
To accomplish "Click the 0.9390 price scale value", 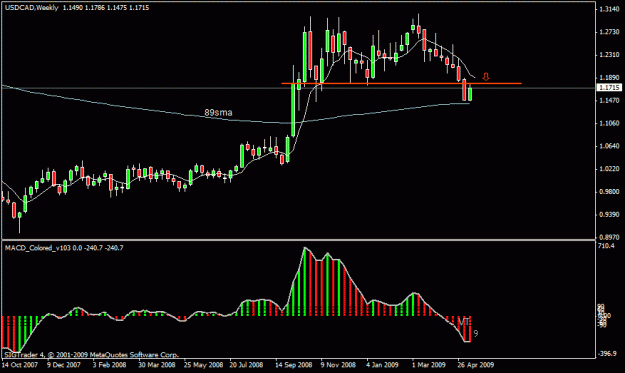I will pos(609,215).
